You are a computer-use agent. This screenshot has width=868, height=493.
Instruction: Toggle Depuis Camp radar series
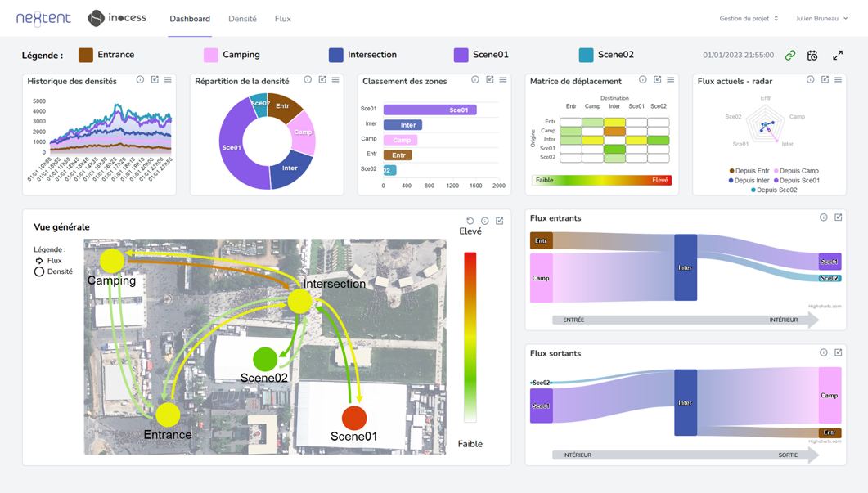click(x=796, y=171)
